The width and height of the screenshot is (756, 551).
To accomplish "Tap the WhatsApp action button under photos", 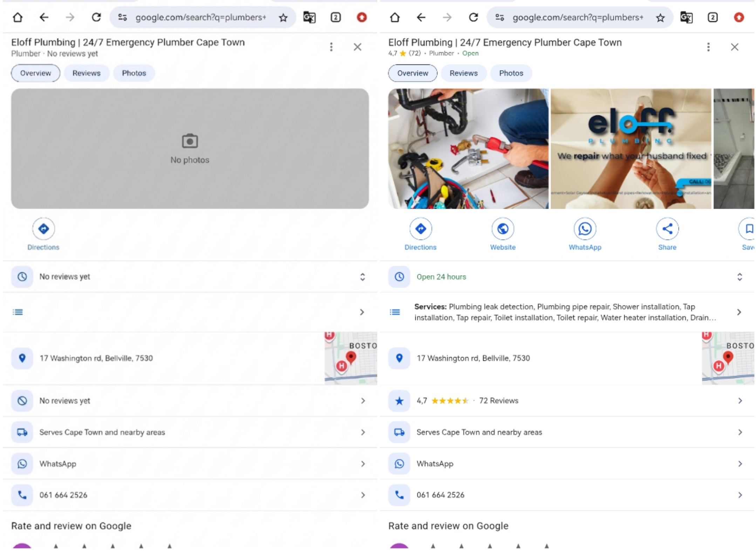I will point(585,234).
